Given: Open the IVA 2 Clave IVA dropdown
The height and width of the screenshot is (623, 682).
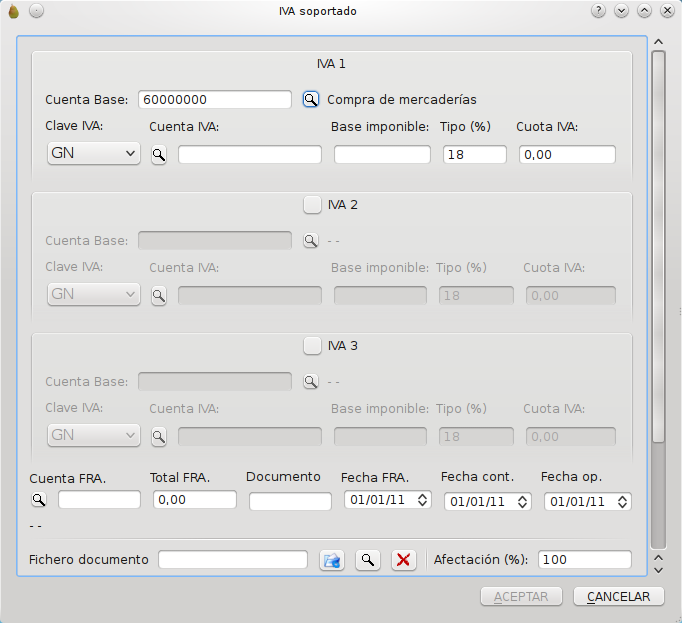Looking at the screenshot, I should tap(94, 294).
